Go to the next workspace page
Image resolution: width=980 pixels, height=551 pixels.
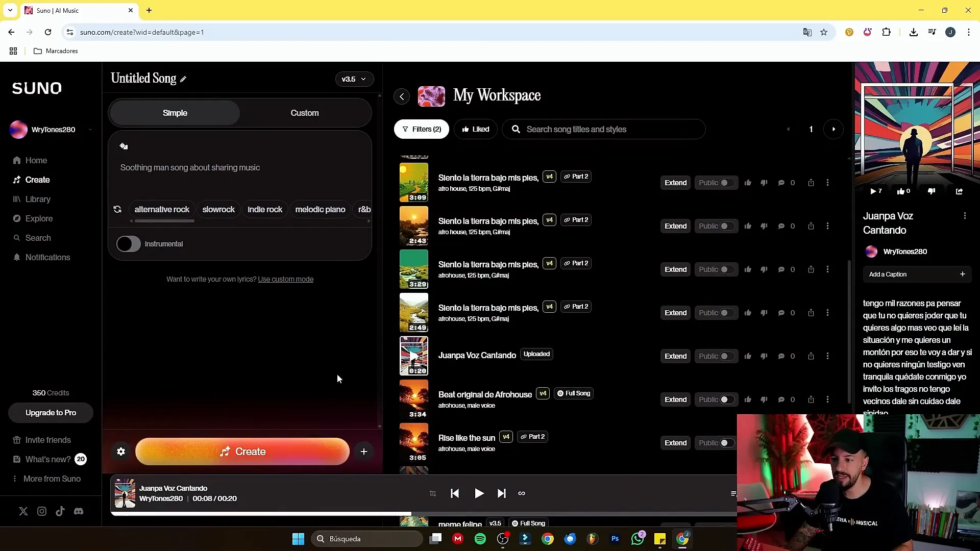click(834, 129)
